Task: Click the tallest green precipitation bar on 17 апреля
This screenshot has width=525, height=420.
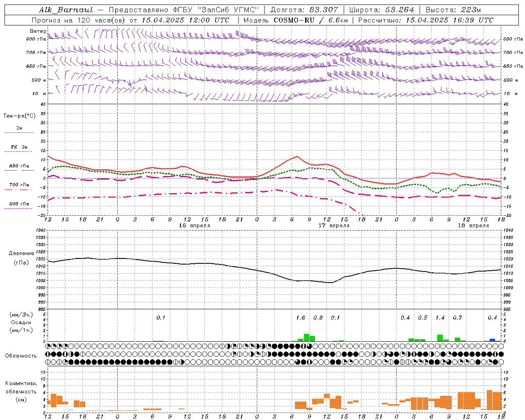Action: 306,338
